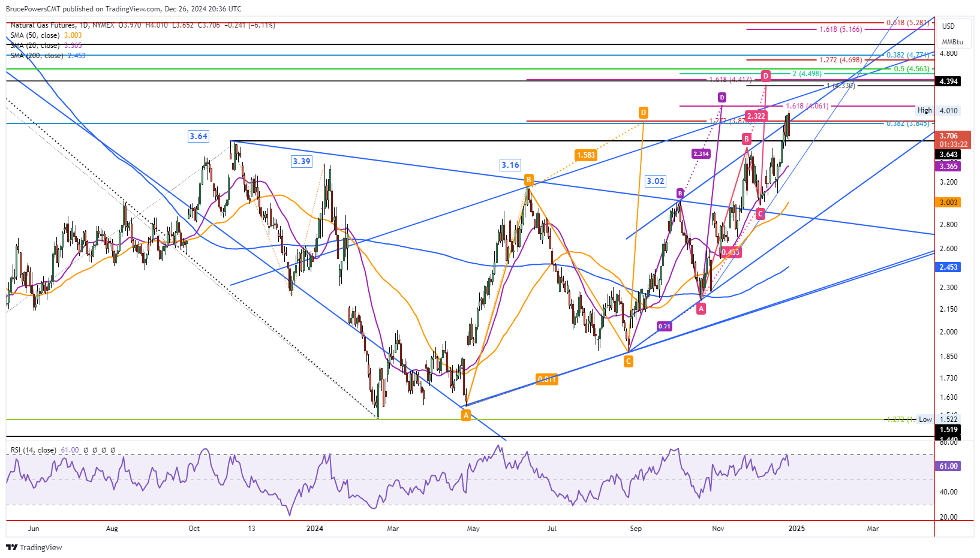Click the 2024 year on time axis
980x558 pixels.
314,529
